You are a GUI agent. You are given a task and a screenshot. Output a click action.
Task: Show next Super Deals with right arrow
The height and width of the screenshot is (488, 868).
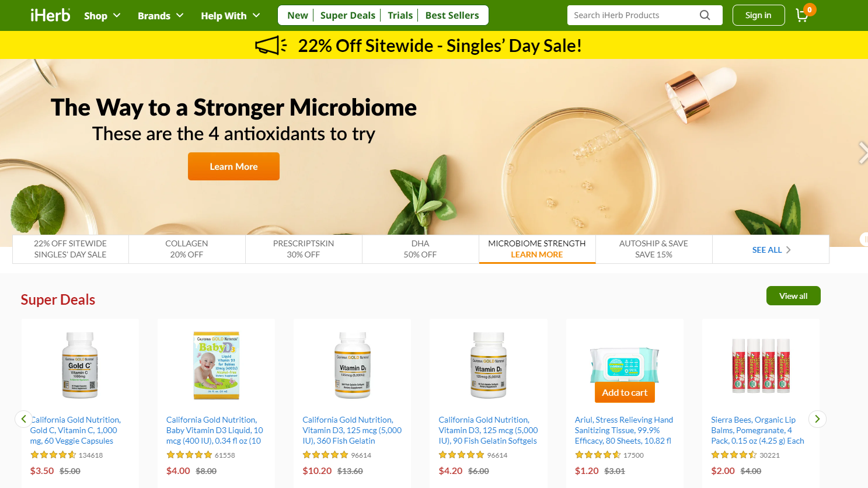[x=817, y=419]
